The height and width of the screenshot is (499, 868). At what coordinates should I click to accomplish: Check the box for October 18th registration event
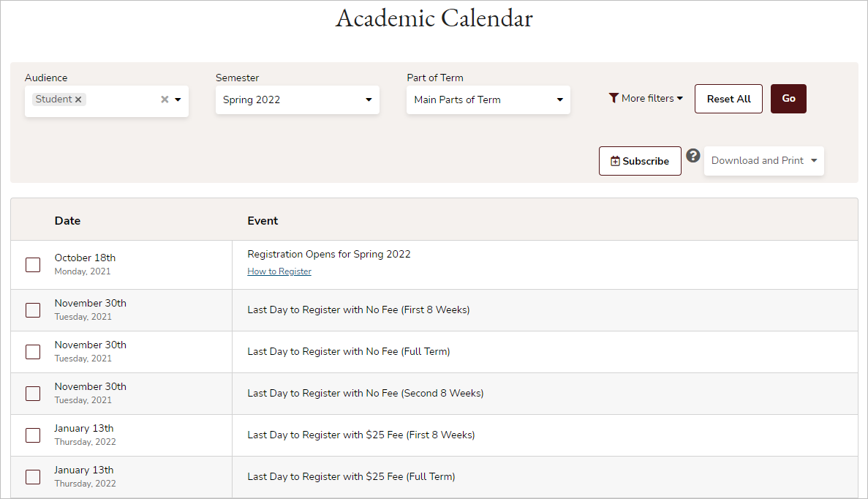33,265
